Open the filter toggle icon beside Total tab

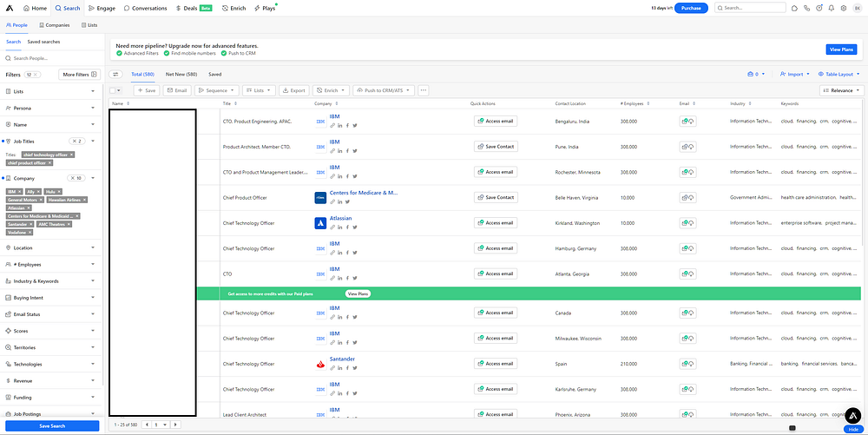[116, 75]
